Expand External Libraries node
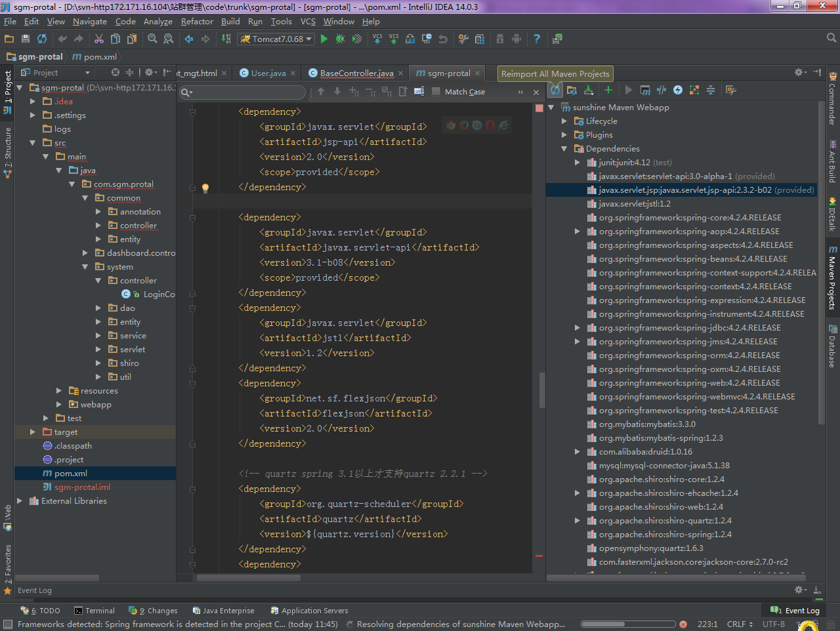The height and width of the screenshot is (631, 840). tap(20, 501)
